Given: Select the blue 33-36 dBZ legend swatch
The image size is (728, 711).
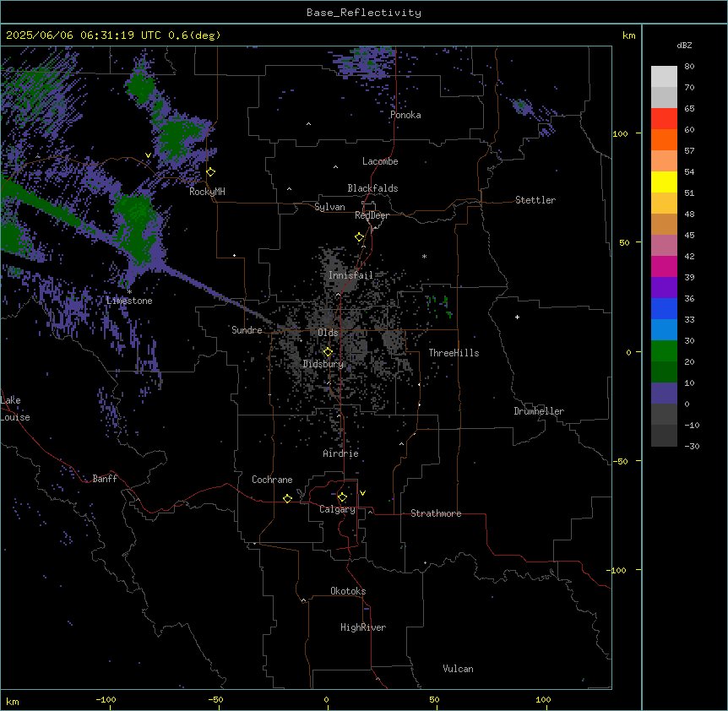Looking at the screenshot, I should [x=664, y=308].
